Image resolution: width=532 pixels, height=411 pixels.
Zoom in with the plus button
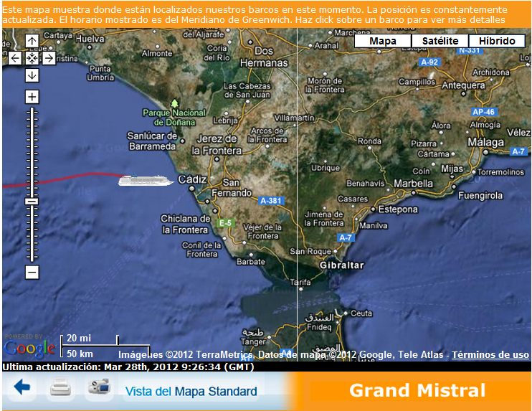(32, 97)
